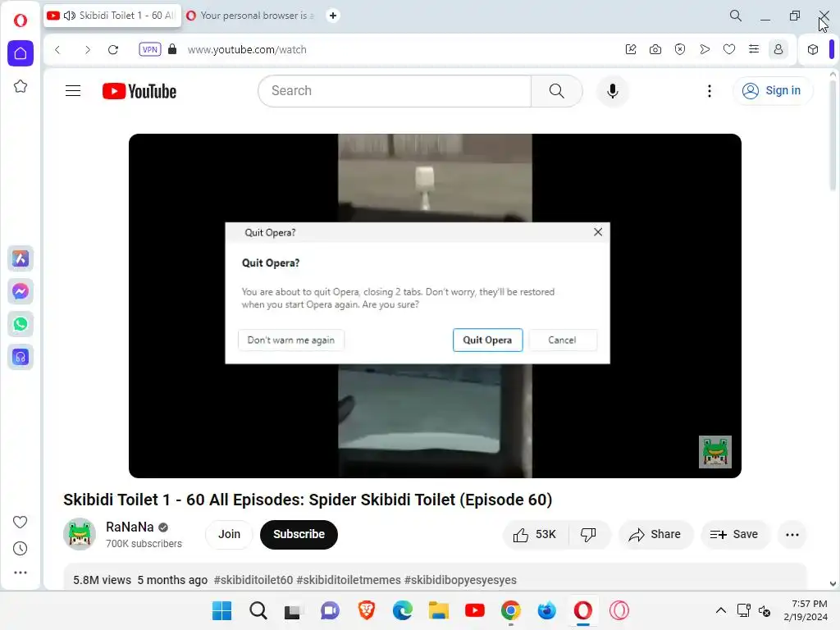Image resolution: width=840 pixels, height=630 pixels.
Task: Open File Explorer from taskbar
Action: point(438,610)
